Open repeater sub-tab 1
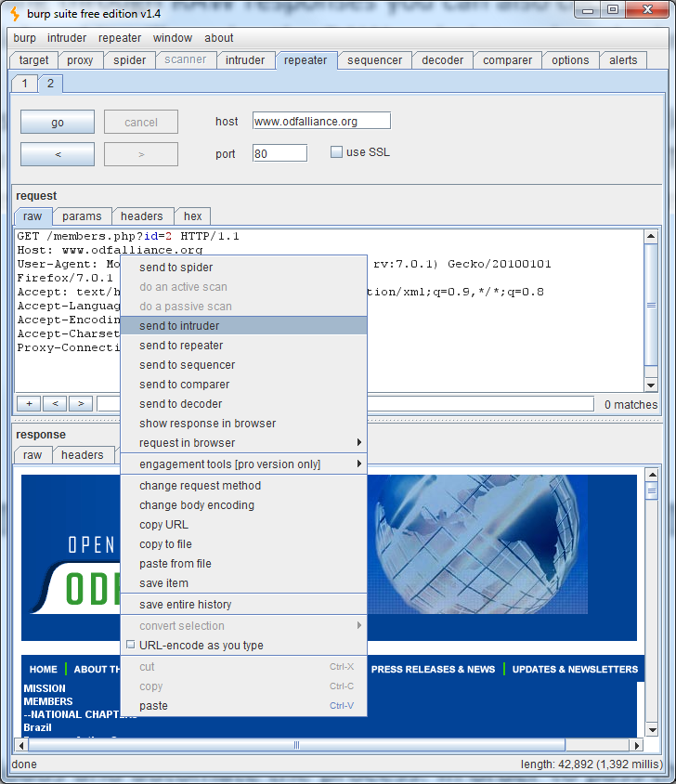Screen dimensions: 676x784 pos(24,83)
